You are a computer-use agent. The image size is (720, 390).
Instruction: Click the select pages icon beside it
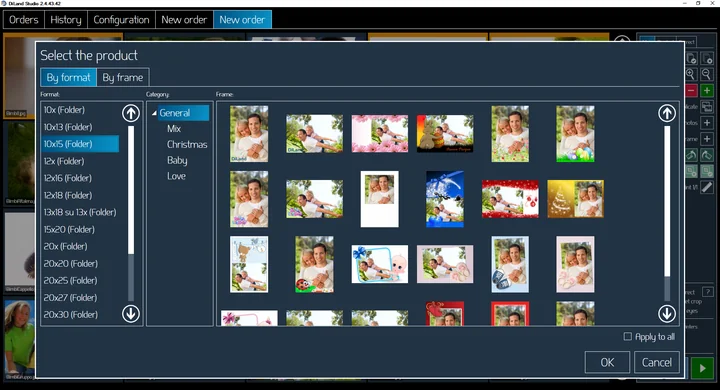[691, 58]
